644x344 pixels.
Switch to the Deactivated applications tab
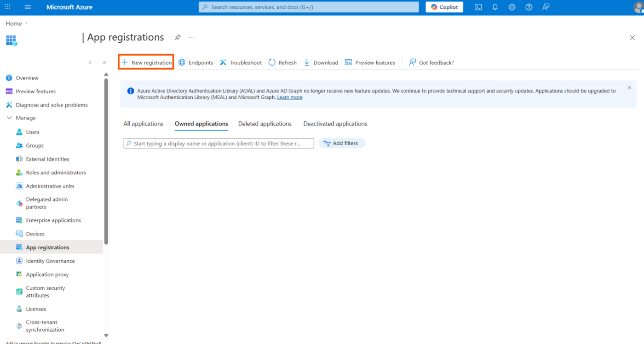pos(335,124)
